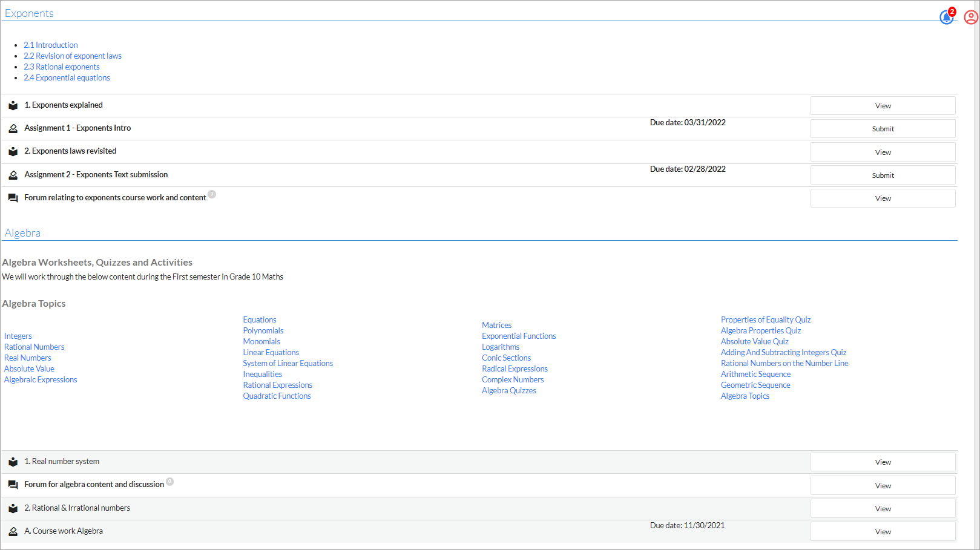980x550 pixels.
Task: Open 2.3 Rational exponents link
Action: 62,67
